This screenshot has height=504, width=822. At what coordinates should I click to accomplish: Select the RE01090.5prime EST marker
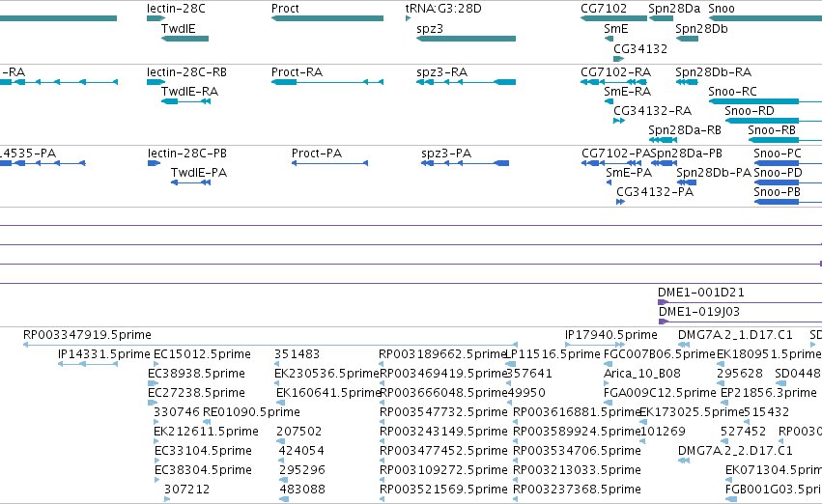point(207,422)
